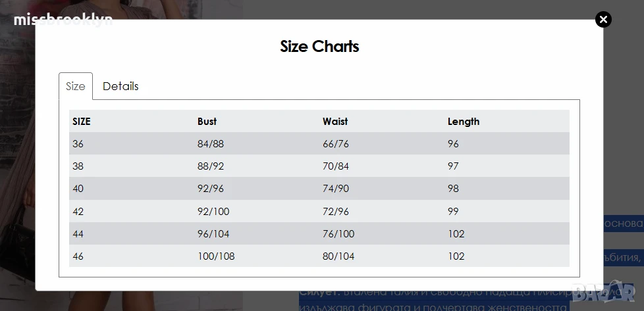Close the Size Charts popup
This screenshot has width=644, height=311.
point(603,19)
